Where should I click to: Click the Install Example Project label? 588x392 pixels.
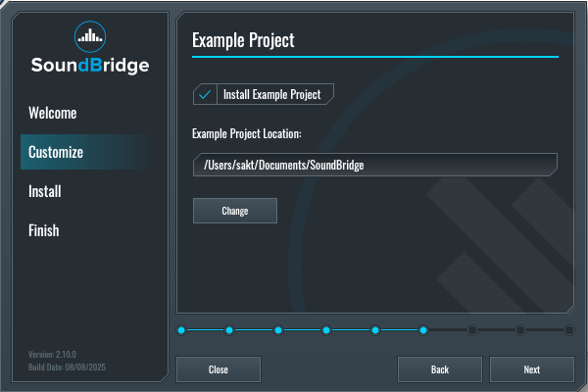point(271,94)
